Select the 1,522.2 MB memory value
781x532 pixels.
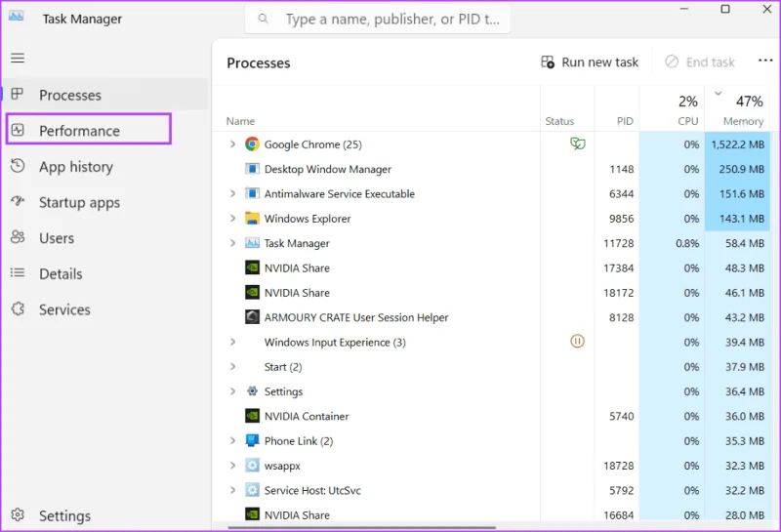tap(738, 144)
